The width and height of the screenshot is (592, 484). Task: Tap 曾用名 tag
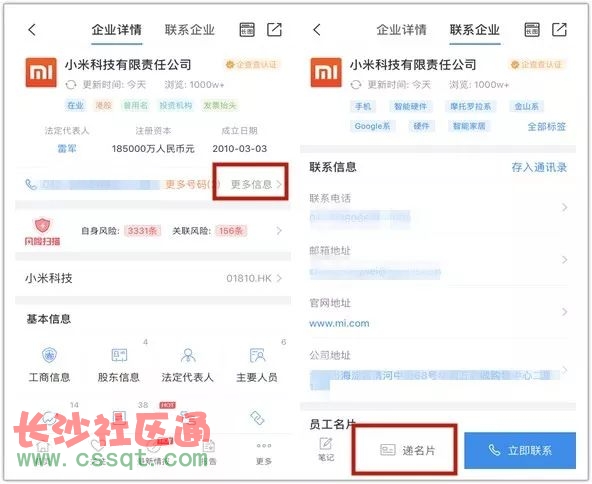click(136, 105)
